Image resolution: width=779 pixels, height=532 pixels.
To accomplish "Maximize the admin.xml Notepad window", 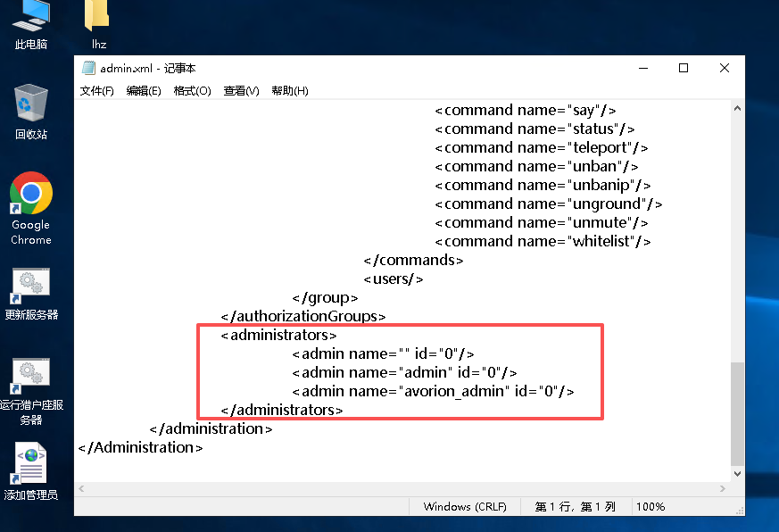I will coord(684,68).
